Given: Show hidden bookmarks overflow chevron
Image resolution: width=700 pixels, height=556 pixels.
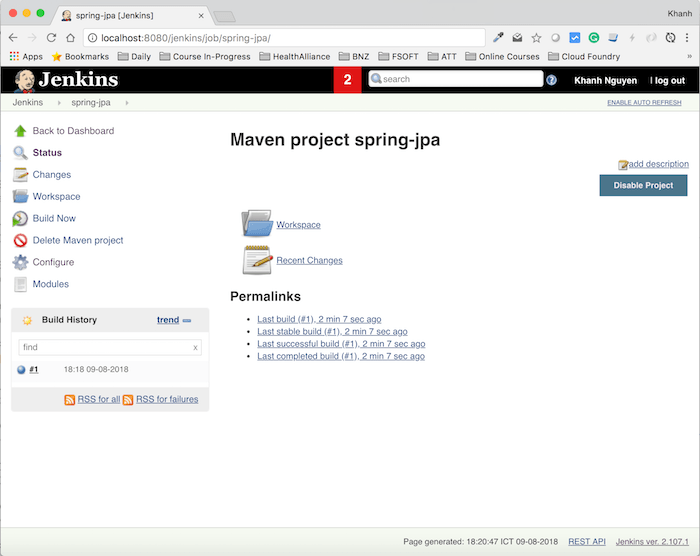Looking at the screenshot, I should tap(689, 56).
